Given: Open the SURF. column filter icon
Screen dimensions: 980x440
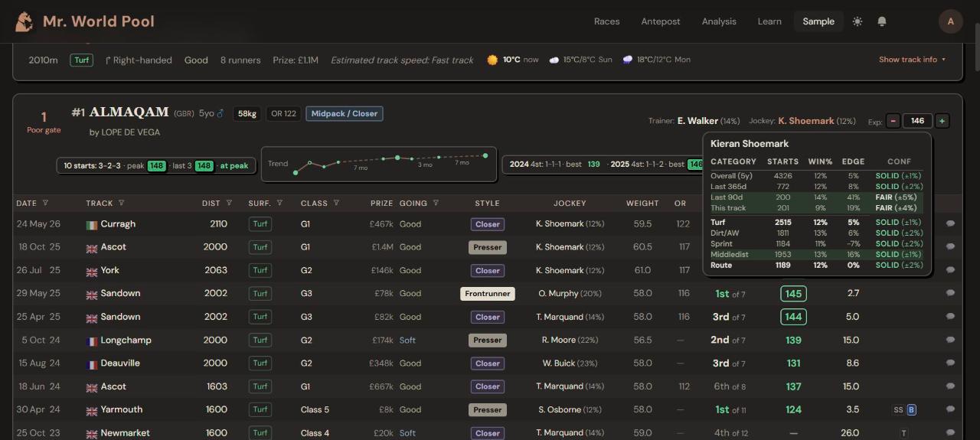Looking at the screenshot, I should pyautogui.click(x=279, y=204).
